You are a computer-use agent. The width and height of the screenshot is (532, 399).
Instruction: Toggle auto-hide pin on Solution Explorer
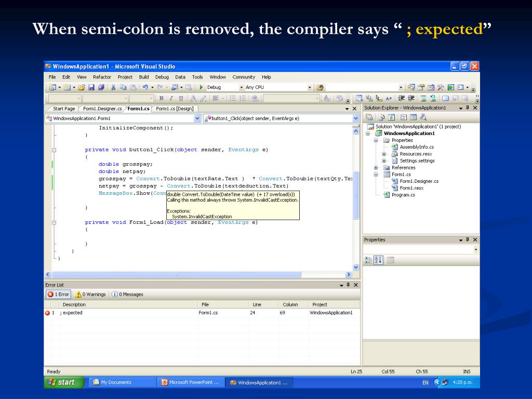468,108
